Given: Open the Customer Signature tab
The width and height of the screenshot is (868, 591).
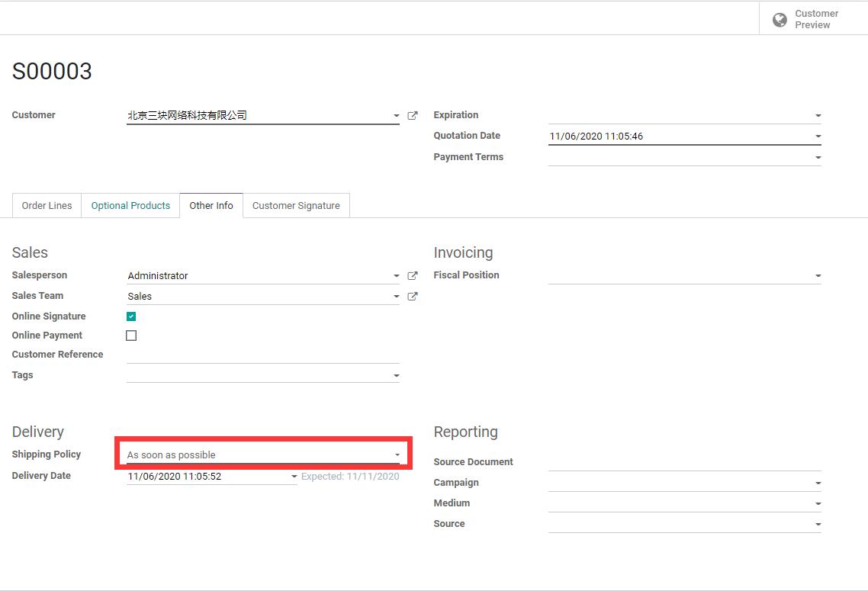Looking at the screenshot, I should 296,205.
